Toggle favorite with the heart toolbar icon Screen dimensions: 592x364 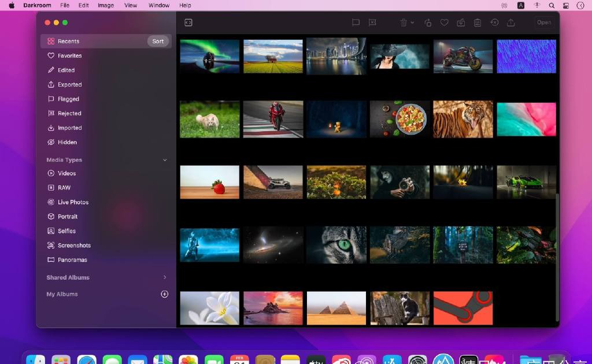[444, 23]
